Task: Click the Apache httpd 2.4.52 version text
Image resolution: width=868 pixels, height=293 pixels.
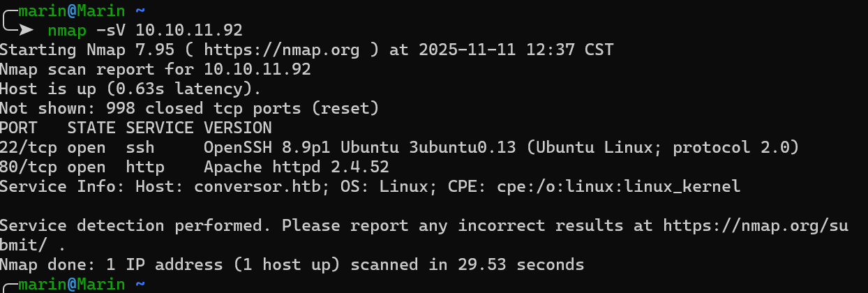Action: (x=296, y=167)
